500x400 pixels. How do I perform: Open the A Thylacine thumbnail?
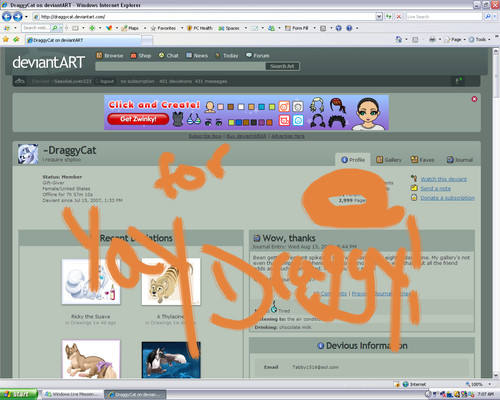coord(171,282)
